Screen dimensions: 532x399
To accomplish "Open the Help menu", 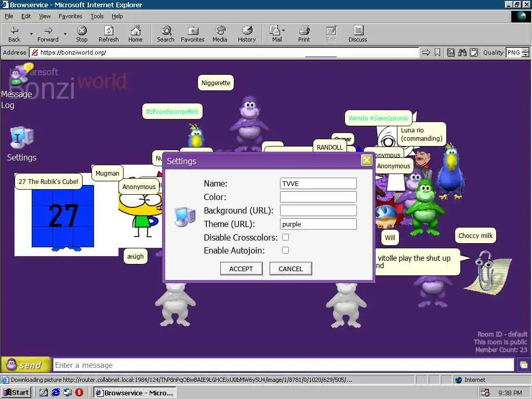I will [117, 16].
